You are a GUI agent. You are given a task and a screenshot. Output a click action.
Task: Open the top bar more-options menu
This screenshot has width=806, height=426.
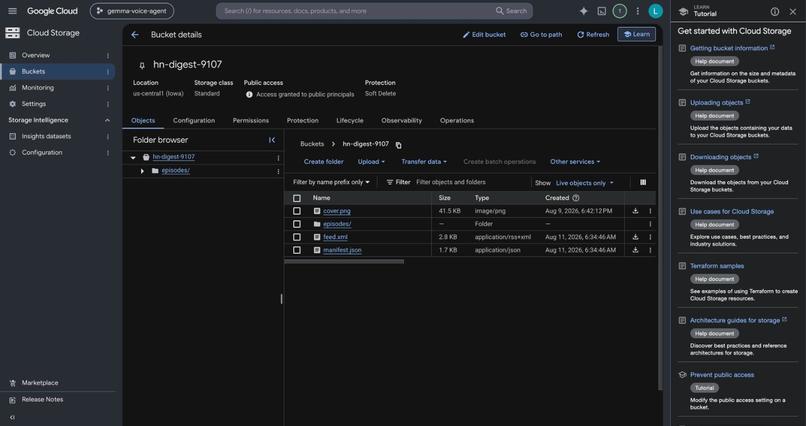637,11
